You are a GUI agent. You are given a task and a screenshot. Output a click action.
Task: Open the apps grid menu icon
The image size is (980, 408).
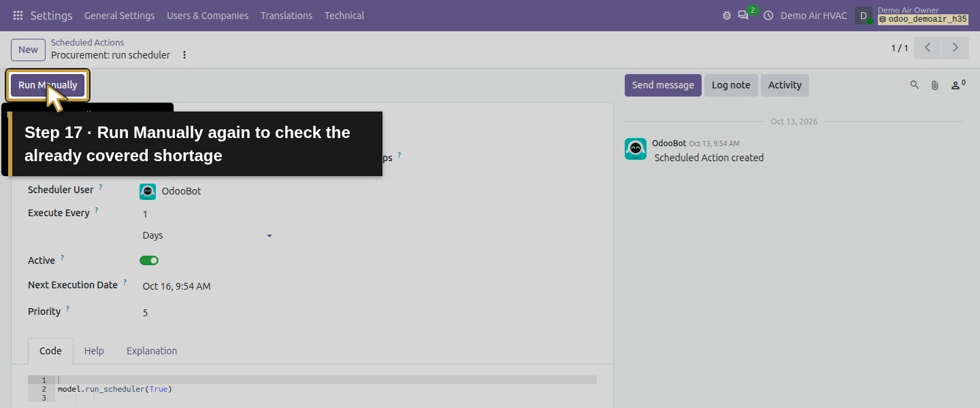pyautogui.click(x=18, y=15)
